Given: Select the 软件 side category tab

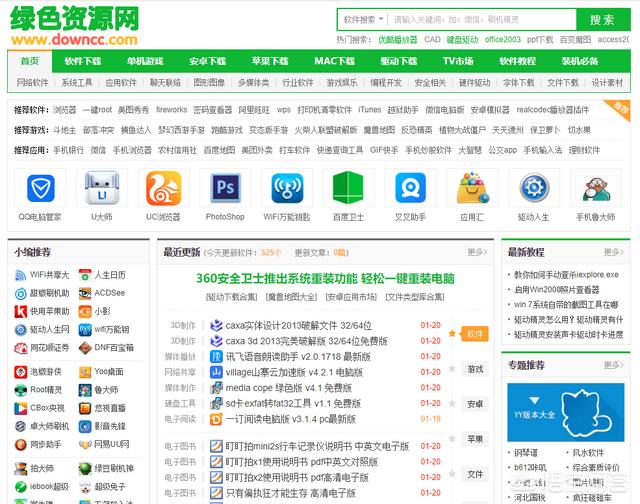Looking at the screenshot, I should [x=475, y=334].
